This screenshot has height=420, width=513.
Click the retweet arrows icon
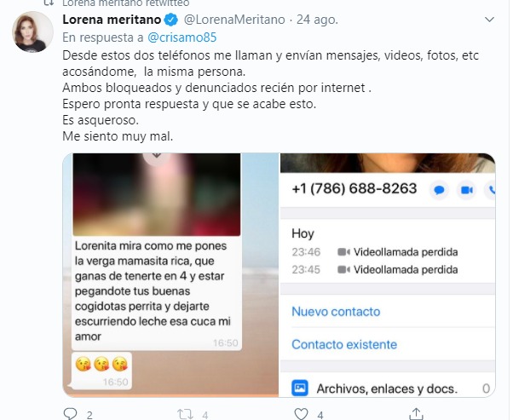click(x=185, y=414)
